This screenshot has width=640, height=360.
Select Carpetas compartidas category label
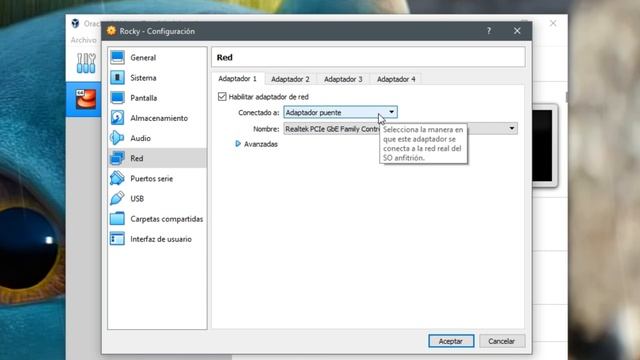[x=167, y=219]
